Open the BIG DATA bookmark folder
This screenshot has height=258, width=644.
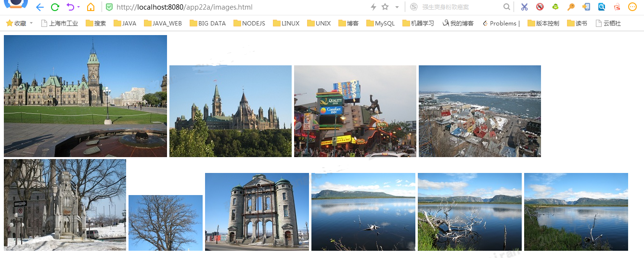point(207,23)
